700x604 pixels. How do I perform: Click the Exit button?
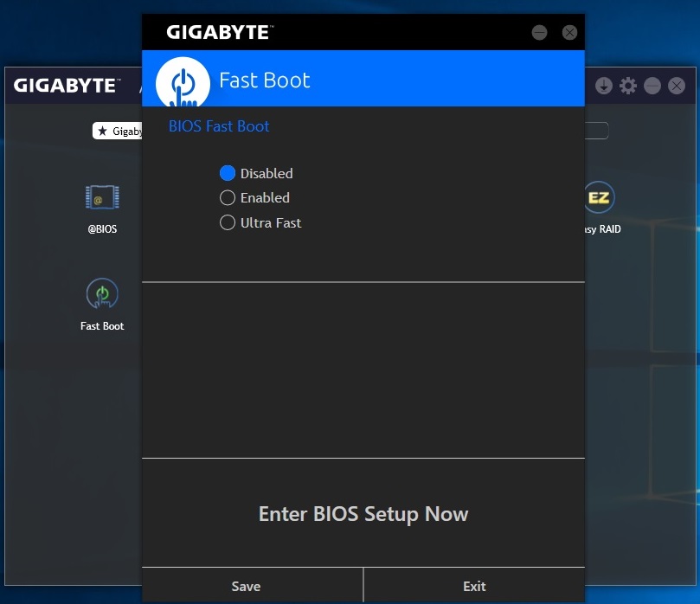[474, 586]
